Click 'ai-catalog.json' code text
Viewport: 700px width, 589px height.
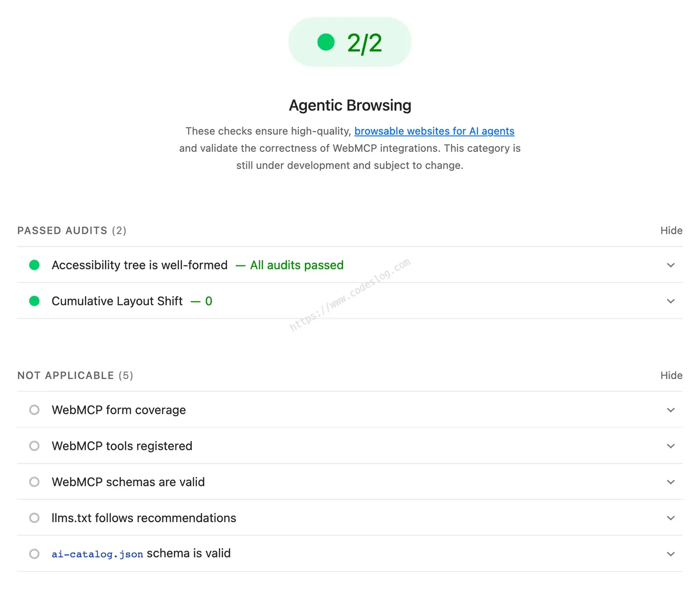pos(97,554)
